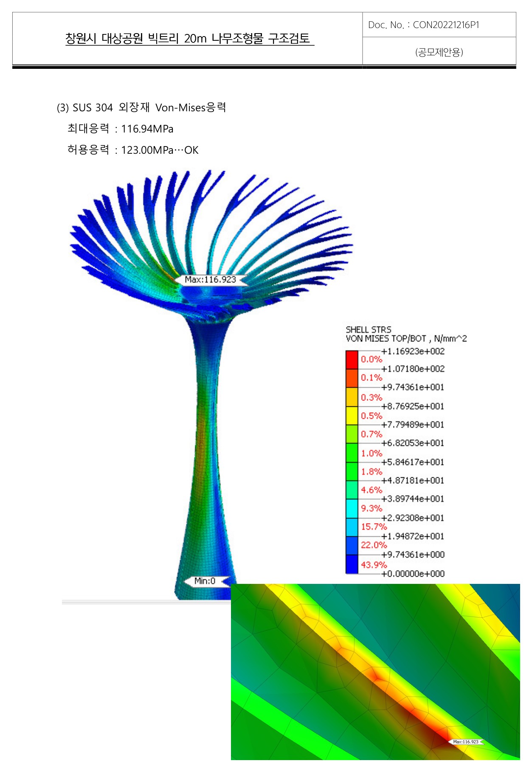Image resolution: width=532 pixels, height=772 pixels.
Task: Click the red swatch beside 0.0%
Action: click(x=352, y=360)
